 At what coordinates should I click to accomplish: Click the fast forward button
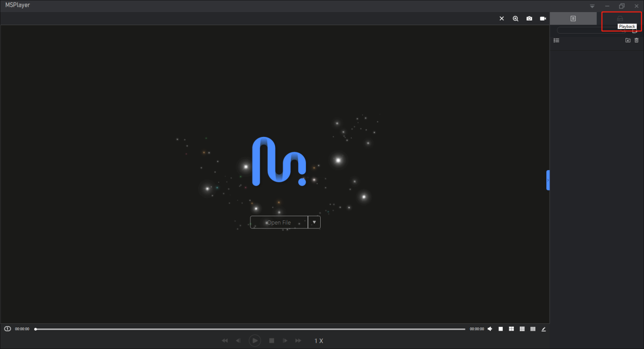[x=299, y=341]
